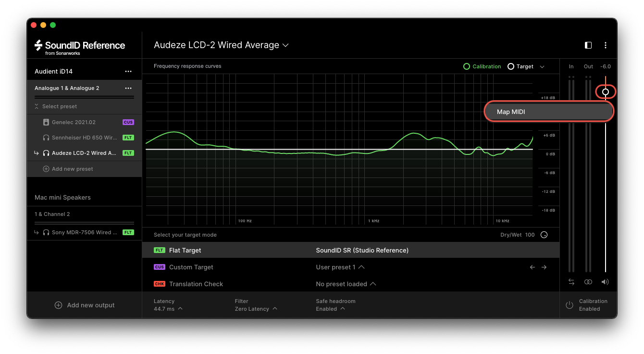This screenshot has height=354, width=644.
Task: Click the Out level meter
Action: 588,174
